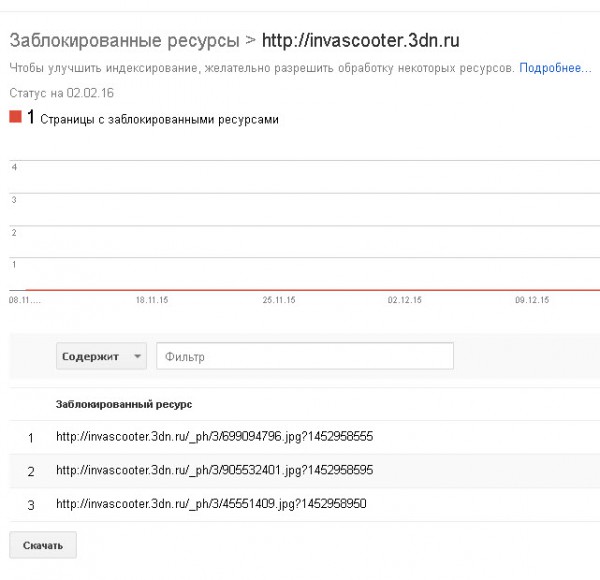
Task: Click 'Страницы с заблокированными ресурсами' legend label
Action: (x=159, y=120)
